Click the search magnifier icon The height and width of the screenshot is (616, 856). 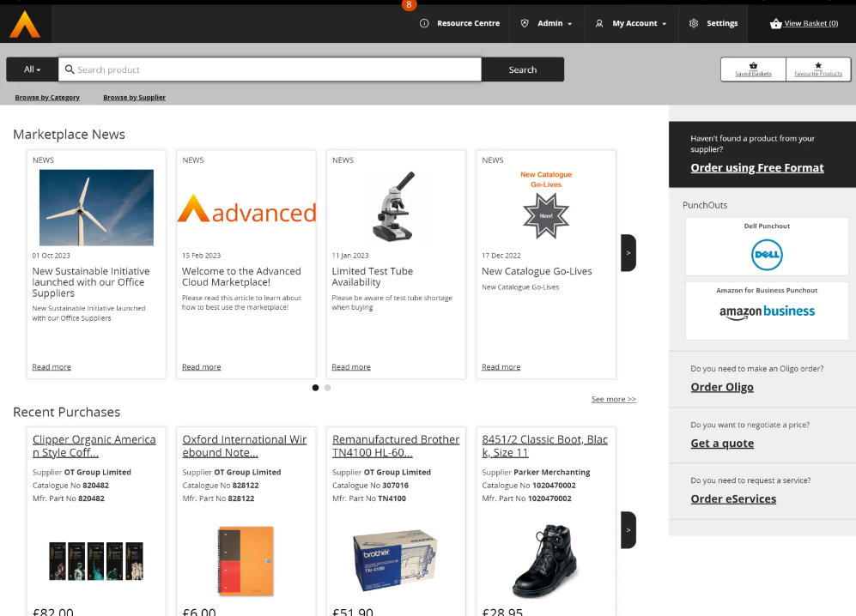[70, 69]
